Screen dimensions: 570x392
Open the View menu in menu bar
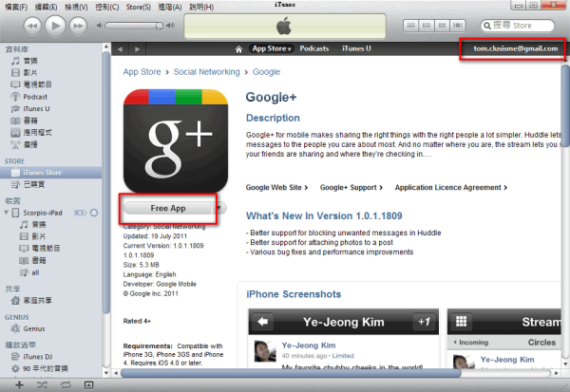76,7
